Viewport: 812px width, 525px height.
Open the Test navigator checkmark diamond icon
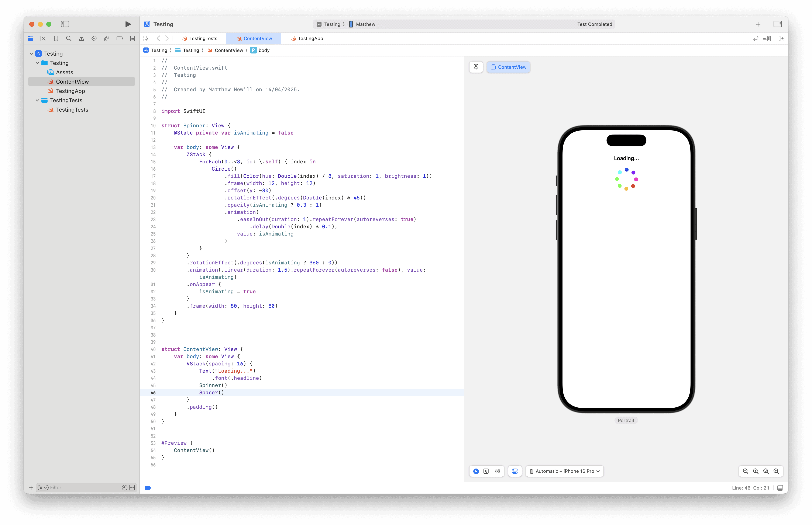click(x=94, y=39)
